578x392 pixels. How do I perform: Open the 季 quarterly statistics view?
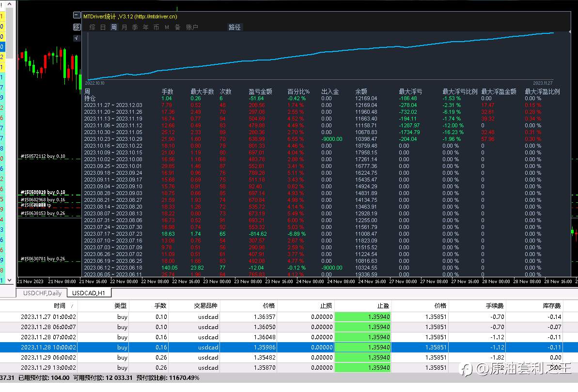[135, 27]
